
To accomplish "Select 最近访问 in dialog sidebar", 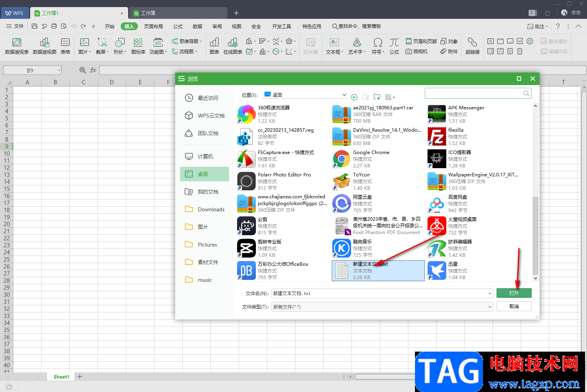I will click(204, 98).
